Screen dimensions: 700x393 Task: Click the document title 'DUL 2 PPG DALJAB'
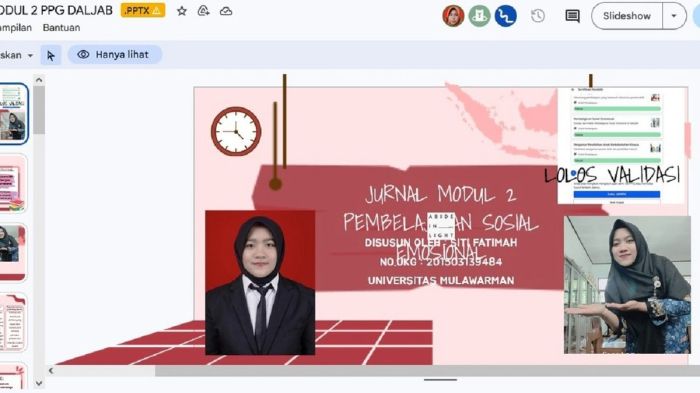(x=56, y=11)
